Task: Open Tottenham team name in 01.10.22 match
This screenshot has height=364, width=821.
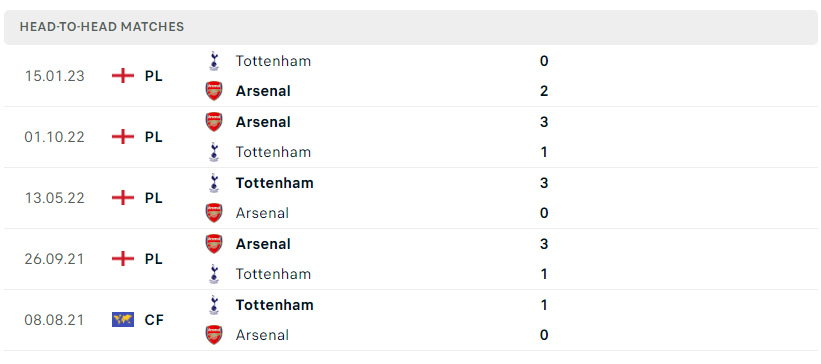Action: point(273,152)
